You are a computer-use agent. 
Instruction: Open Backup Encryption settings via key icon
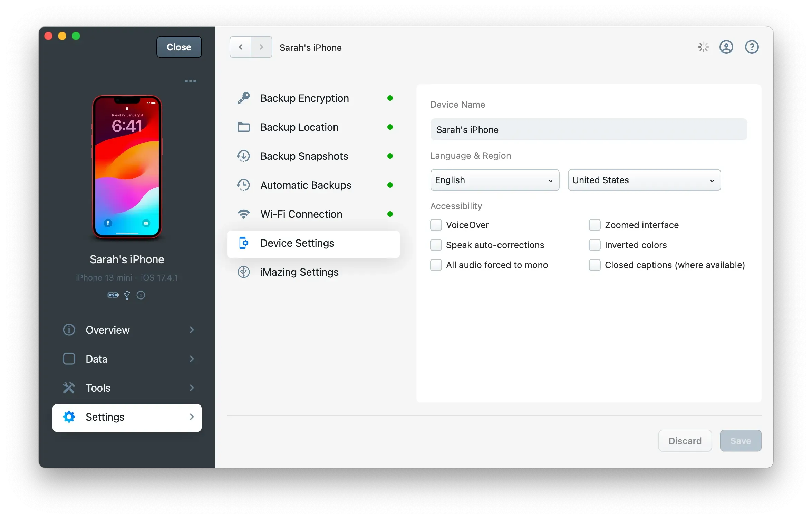click(244, 98)
